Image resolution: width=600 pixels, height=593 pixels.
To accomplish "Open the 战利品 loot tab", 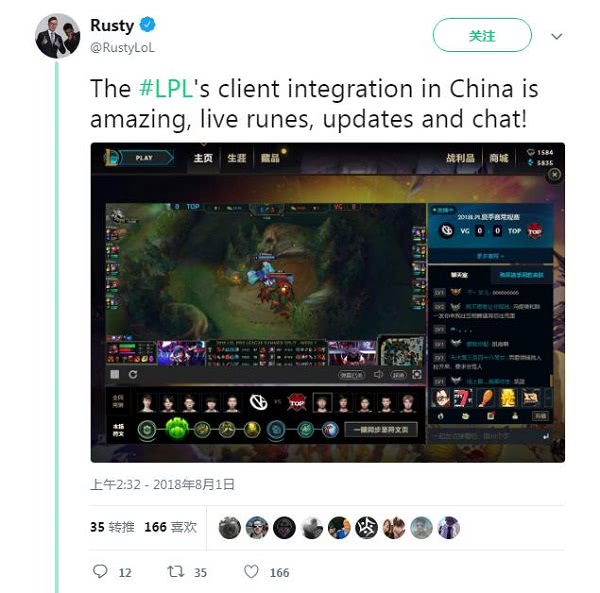I will click(460, 158).
